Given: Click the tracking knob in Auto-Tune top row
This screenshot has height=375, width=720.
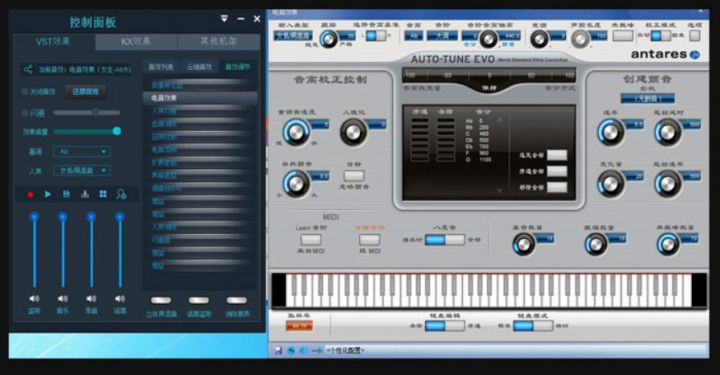Looking at the screenshot, I should tap(328, 39).
